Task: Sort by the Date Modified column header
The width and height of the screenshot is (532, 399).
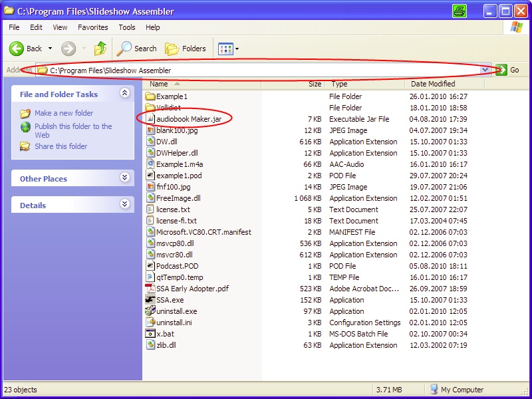Action: (433, 84)
